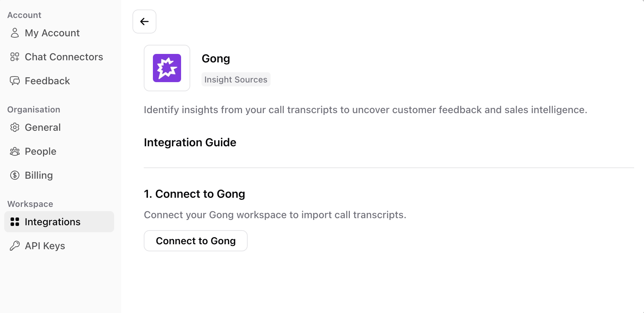
Task: Open the People page
Action: point(40,151)
